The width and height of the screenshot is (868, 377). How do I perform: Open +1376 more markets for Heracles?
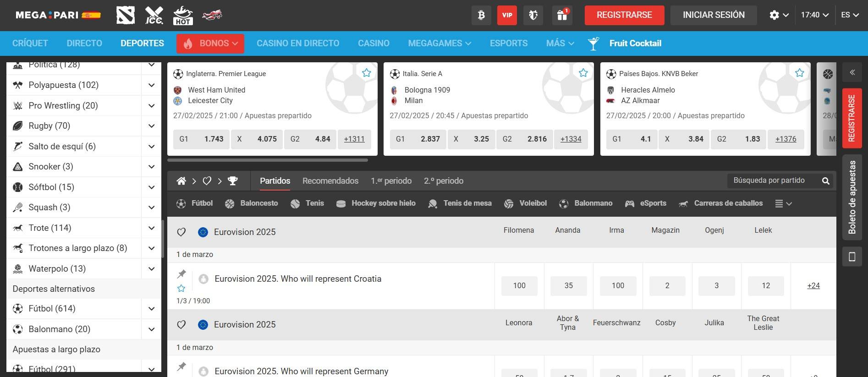click(786, 139)
